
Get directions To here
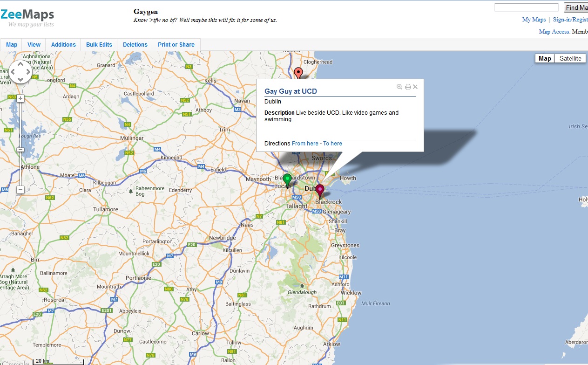tap(332, 144)
